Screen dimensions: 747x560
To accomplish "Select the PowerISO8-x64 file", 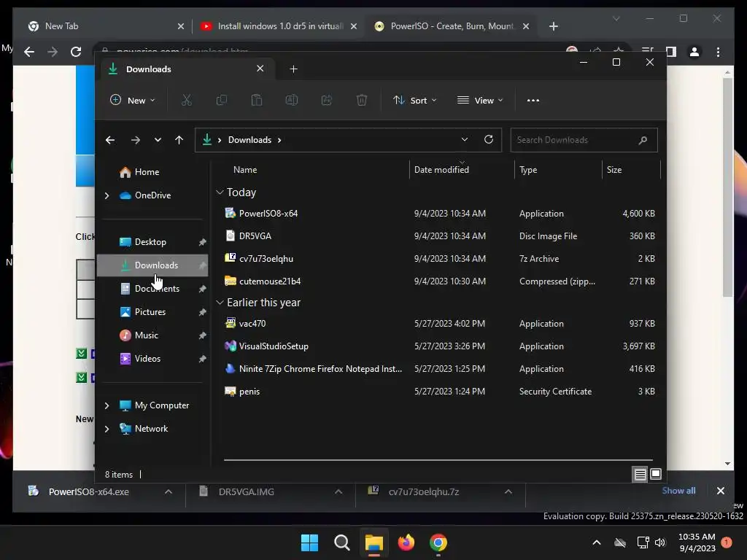I will (439, 214).
